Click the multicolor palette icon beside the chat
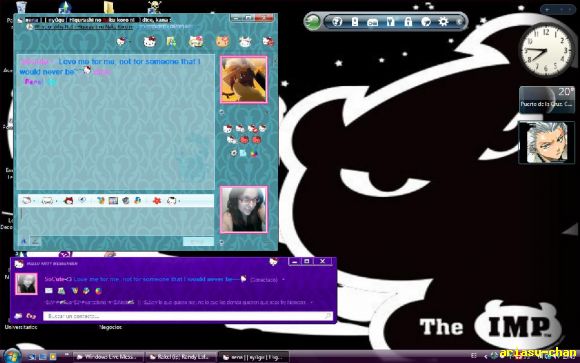 [253, 153]
